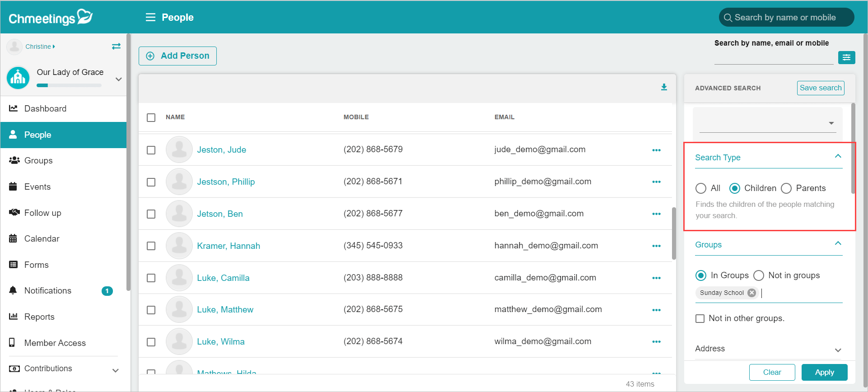The image size is (868, 392).
Task: Collapse the Groups section
Action: pos(838,243)
